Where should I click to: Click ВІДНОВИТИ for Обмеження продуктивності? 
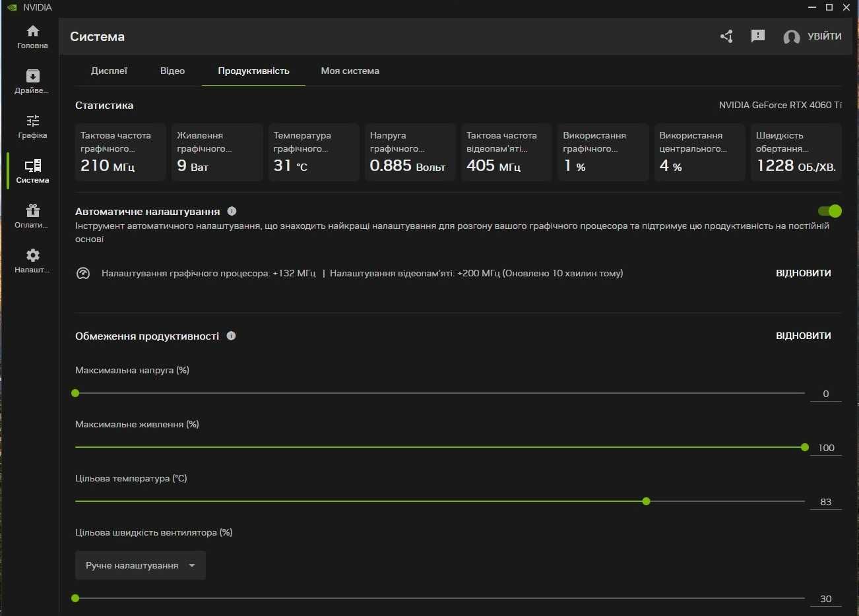click(x=803, y=336)
